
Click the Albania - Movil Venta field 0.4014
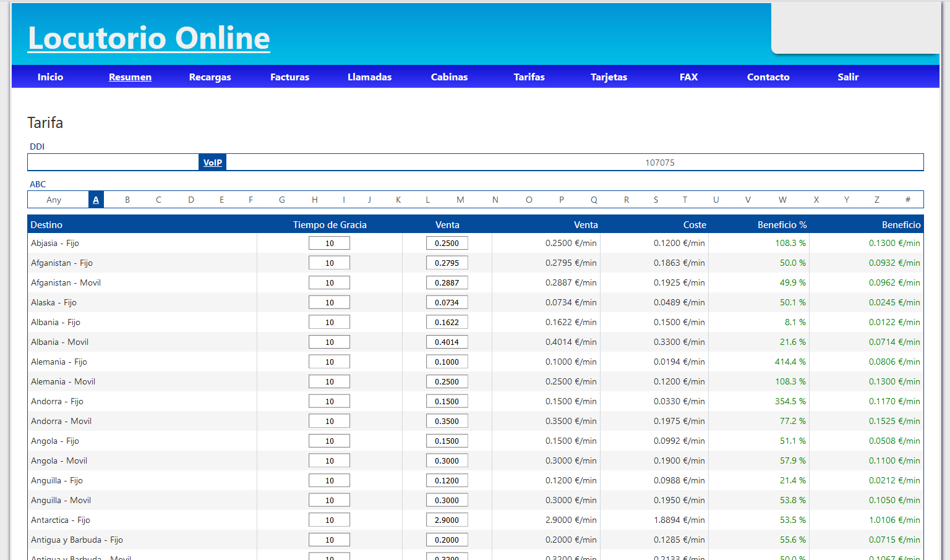tap(447, 342)
